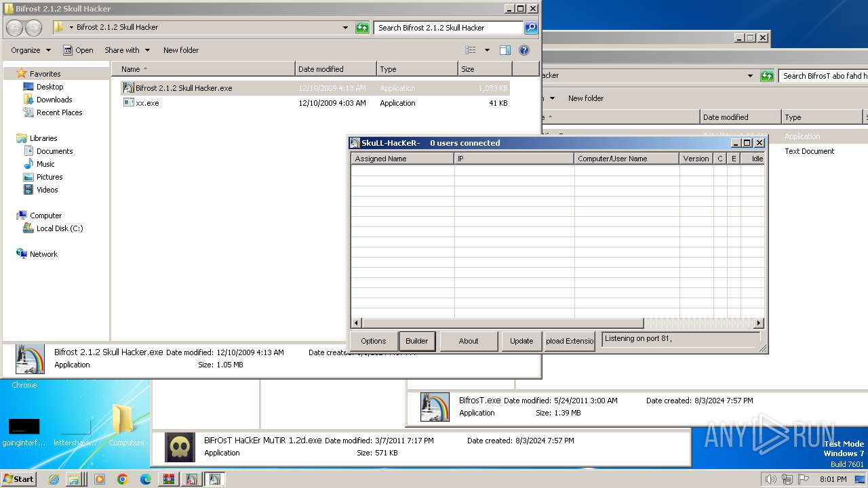The width and height of the screenshot is (868, 488).
Task: Open Windows Media Player taskbar icon
Action: coord(100,479)
